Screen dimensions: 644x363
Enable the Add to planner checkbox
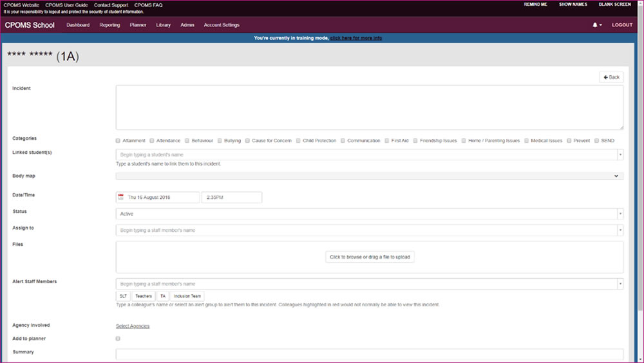coord(118,339)
